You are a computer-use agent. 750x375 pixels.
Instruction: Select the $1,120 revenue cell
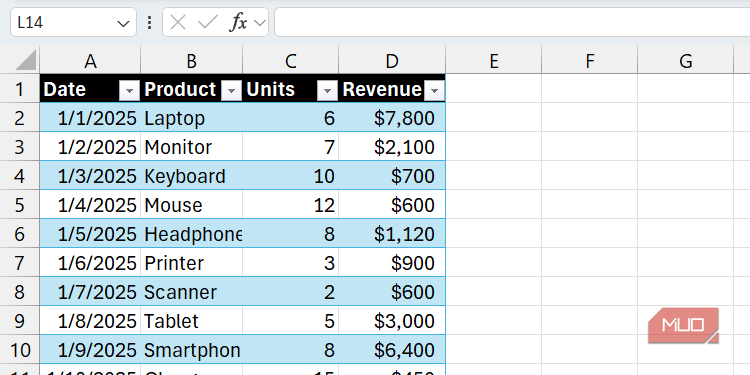(392, 234)
